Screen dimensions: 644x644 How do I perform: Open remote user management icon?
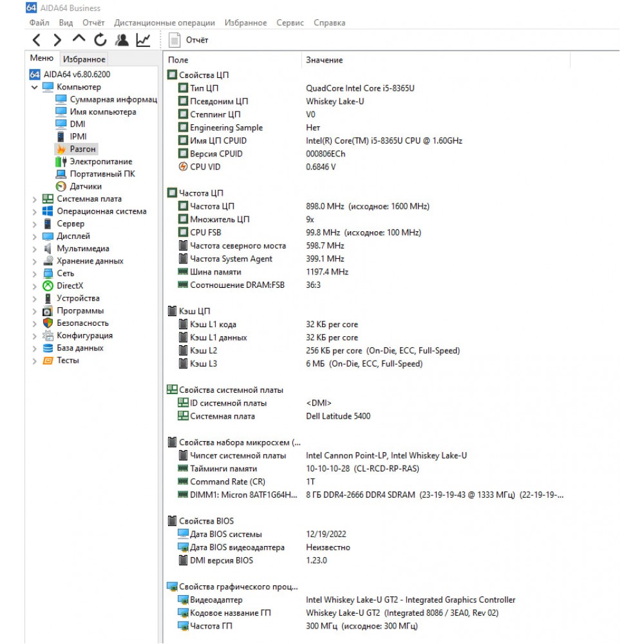[x=122, y=40]
